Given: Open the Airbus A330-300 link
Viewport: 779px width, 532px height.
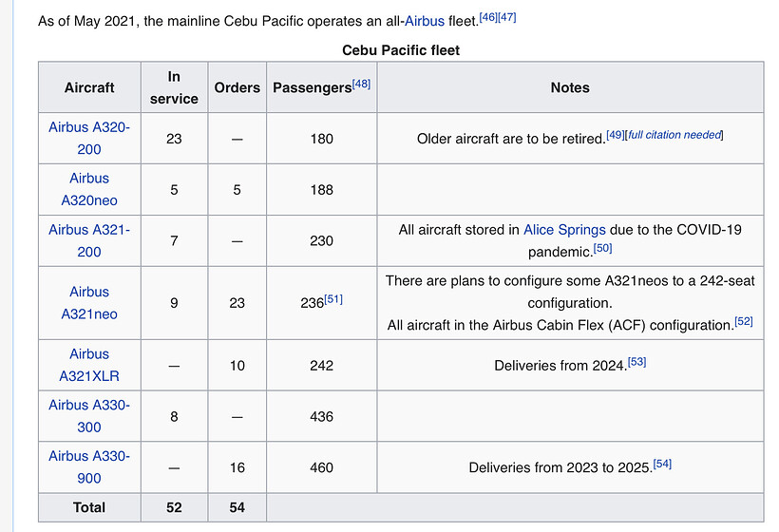Looking at the screenshot, I should point(89,416).
